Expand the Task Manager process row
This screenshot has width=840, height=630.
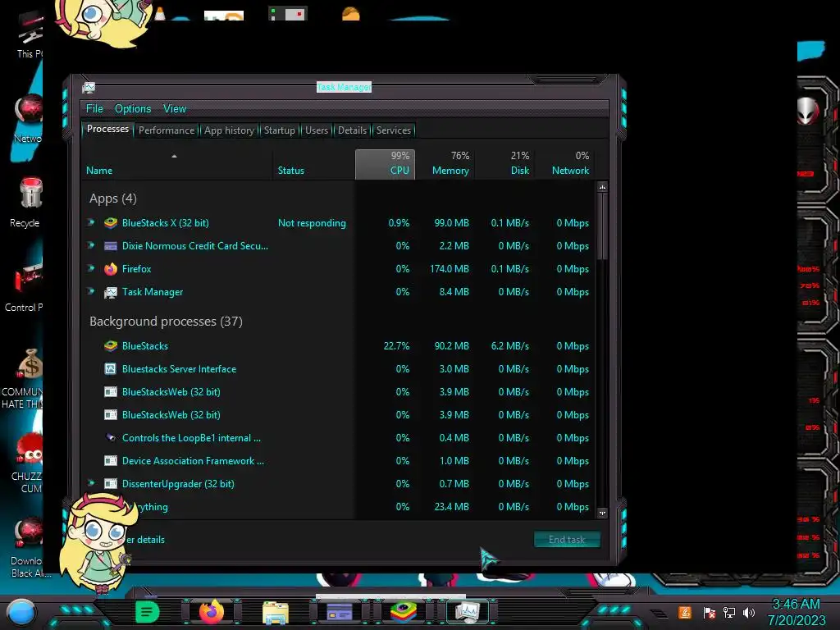(x=91, y=291)
